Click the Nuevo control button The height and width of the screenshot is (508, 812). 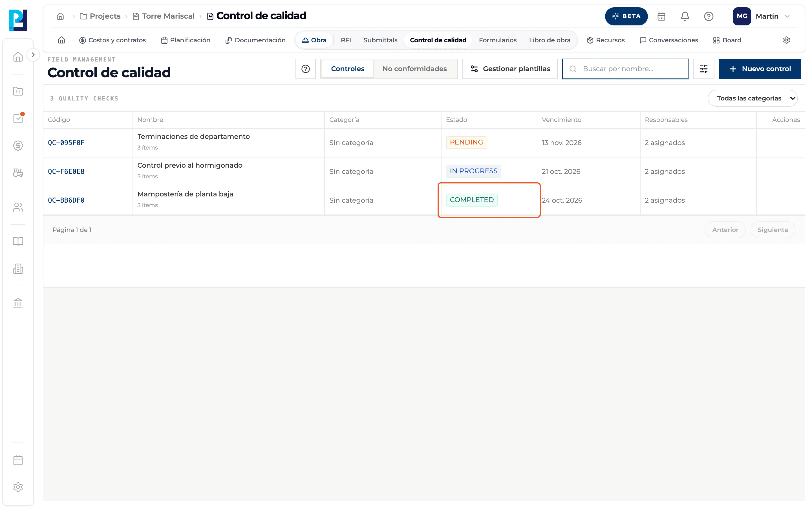coord(759,69)
